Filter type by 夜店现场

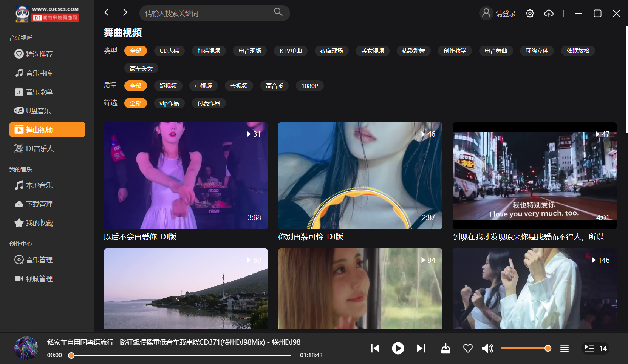331,51
